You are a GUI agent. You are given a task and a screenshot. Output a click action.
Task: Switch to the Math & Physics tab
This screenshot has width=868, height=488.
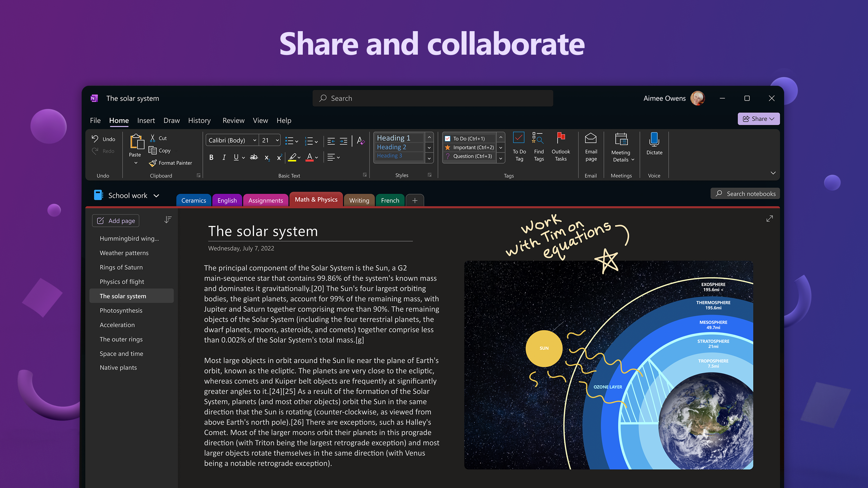coord(316,199)
